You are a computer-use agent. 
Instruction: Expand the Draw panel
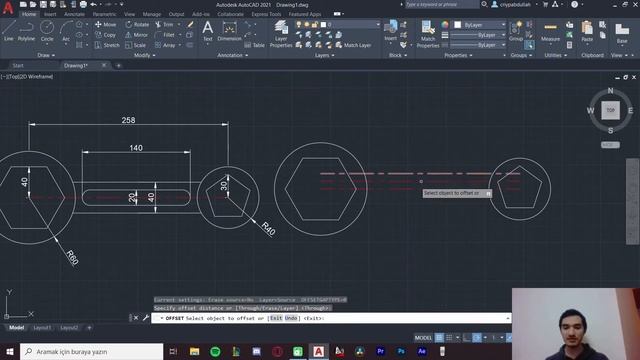(46, 55)
